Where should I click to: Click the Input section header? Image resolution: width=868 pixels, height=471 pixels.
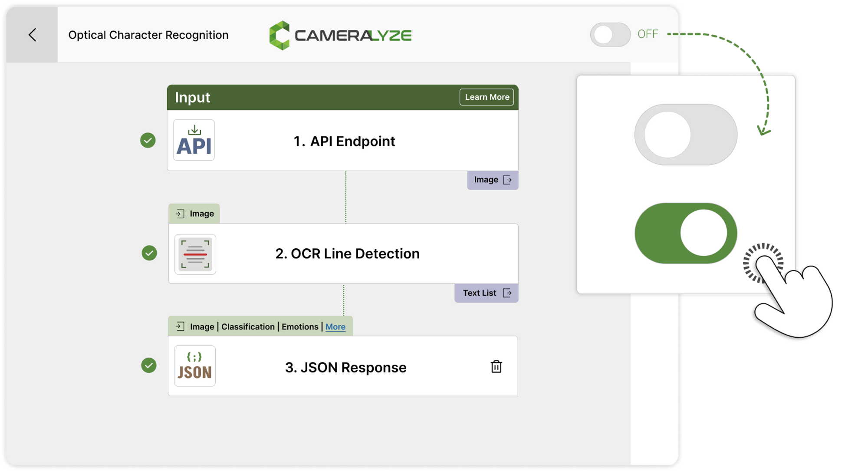point(192,97)
